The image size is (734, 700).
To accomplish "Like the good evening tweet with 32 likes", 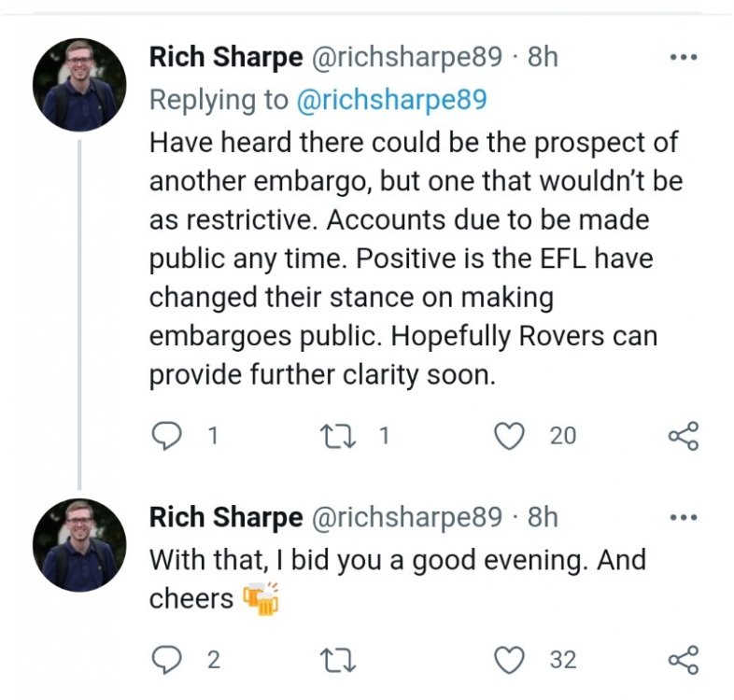I will tap(509, 660).
